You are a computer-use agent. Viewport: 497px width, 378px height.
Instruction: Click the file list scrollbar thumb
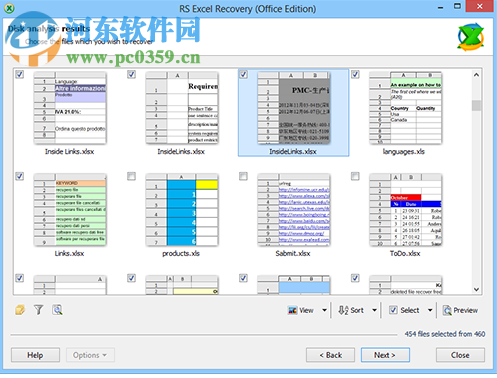(477, 105)
